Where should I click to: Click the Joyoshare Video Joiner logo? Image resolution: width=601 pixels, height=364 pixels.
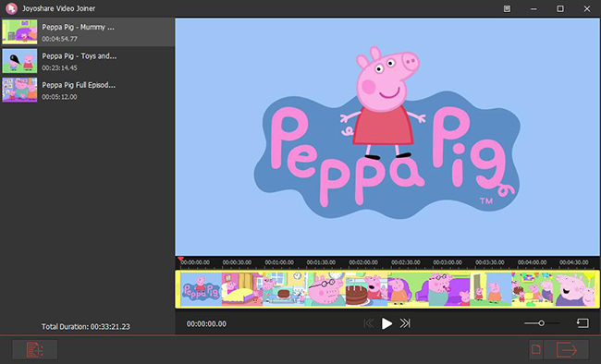click(x=11, y=8)
